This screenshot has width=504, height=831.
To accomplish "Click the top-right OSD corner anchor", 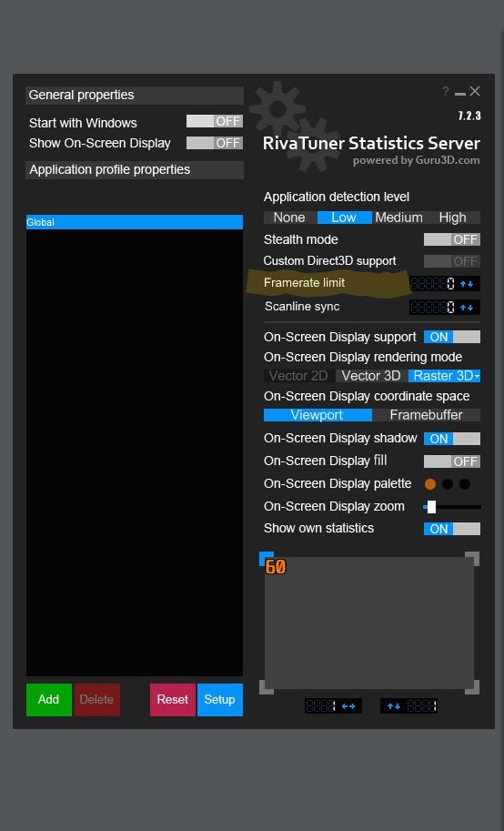I will (x=472, y=559).
